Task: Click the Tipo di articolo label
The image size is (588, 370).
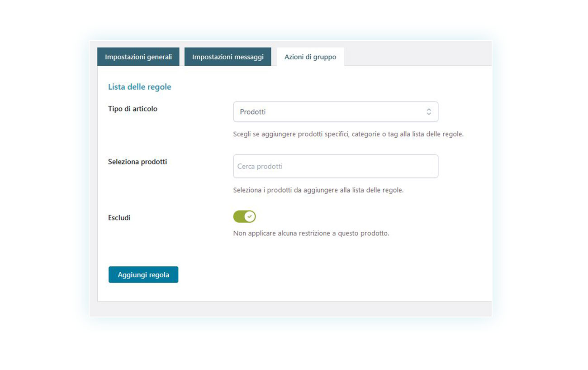Action: pos(133,109)
